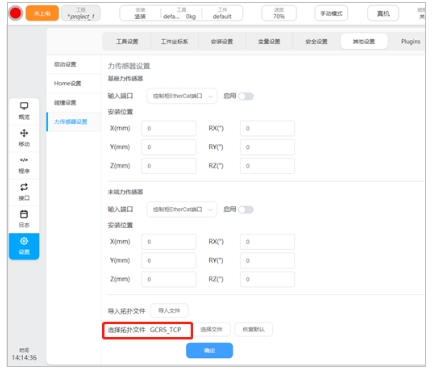Image resolution: width=441 pixels, height=373 pixels.
Task: Click the 安装 竖装 status item
Action: tap(140, 13)
